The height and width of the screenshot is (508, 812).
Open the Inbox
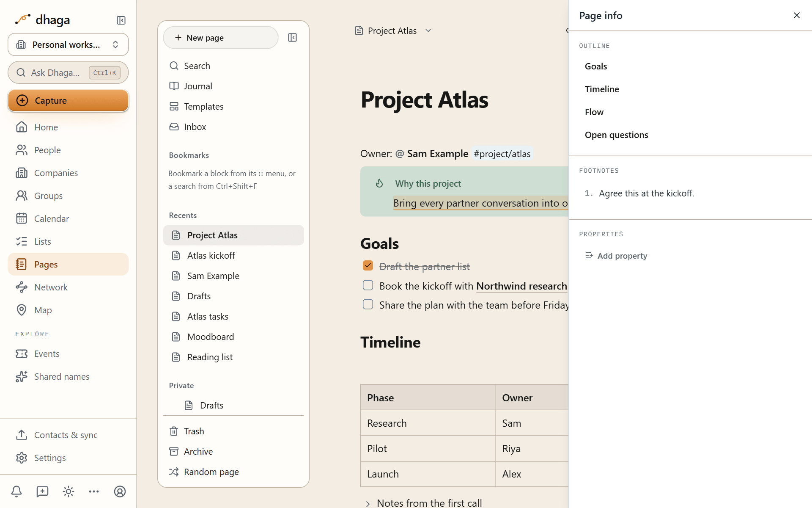click(233, 127)
